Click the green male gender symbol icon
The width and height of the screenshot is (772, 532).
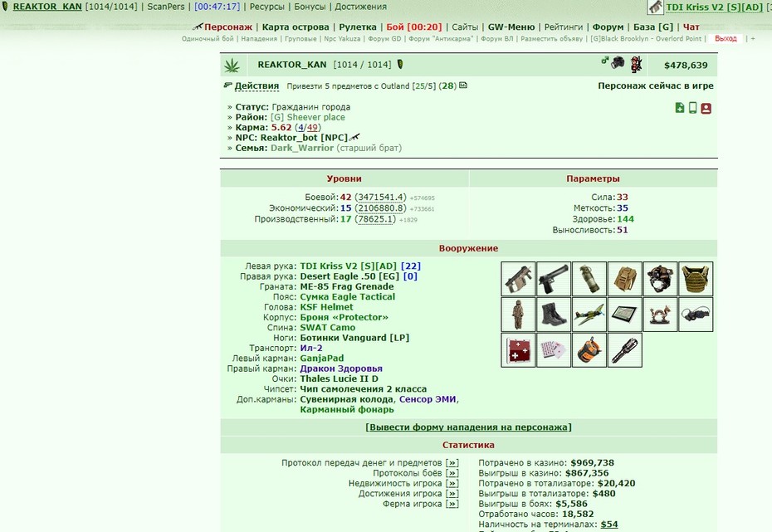tap(604, 61)
